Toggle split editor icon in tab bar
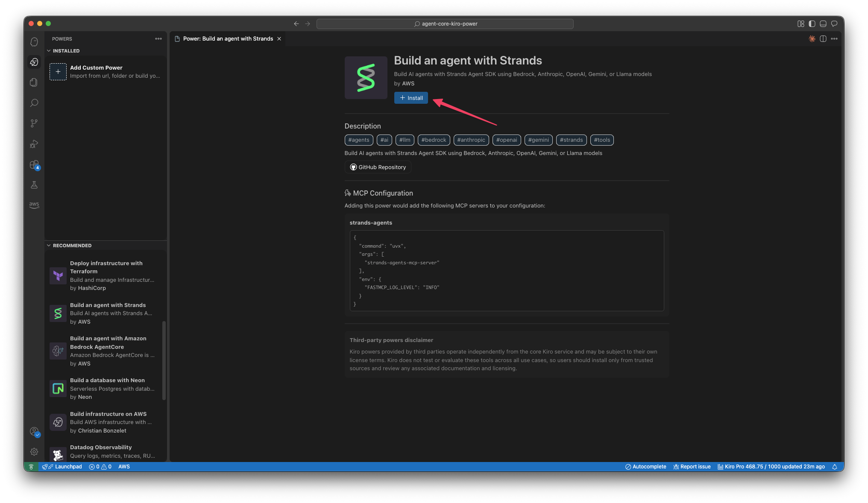 pos(823,39)
